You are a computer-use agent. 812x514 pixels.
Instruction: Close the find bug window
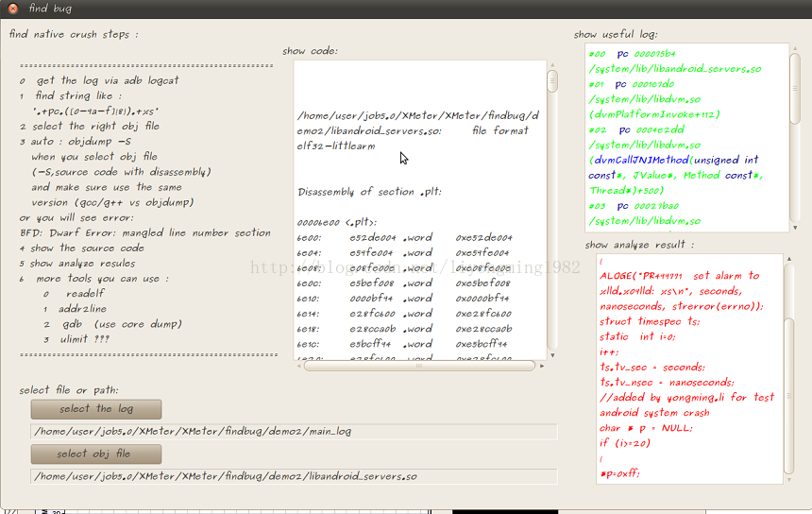pyautogui.click(x=12, y=9)
